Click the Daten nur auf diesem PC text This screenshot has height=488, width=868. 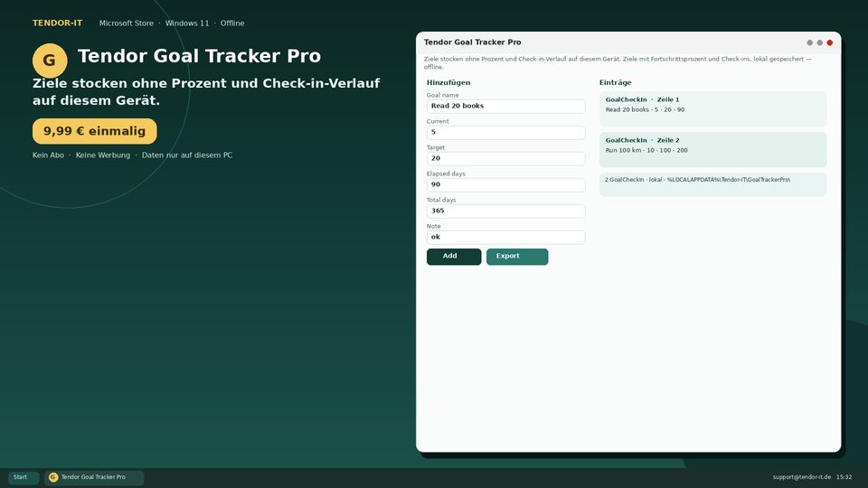(x=187, y=155)
